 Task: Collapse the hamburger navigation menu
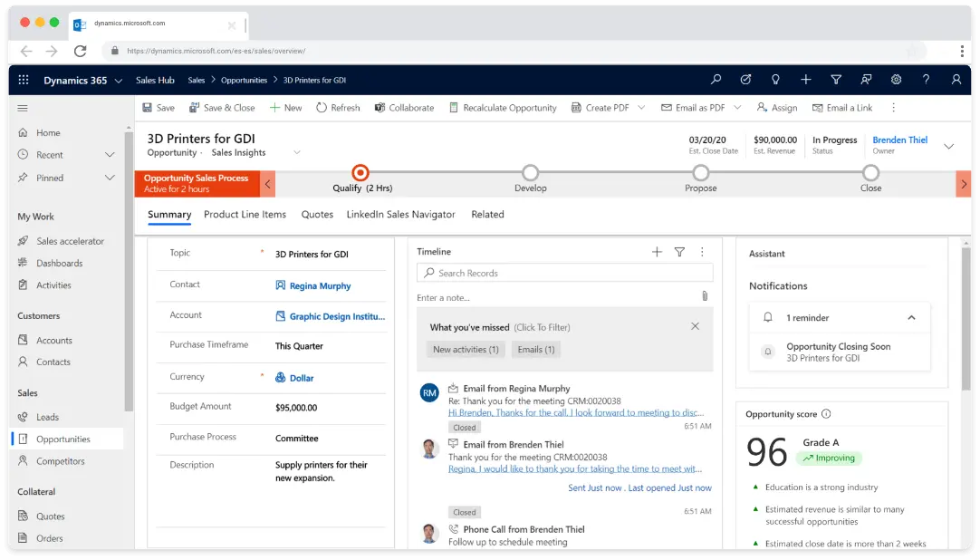24,108
